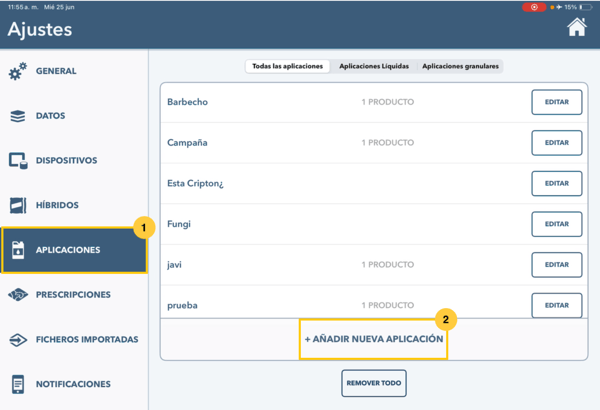Click 1 PRODUCTO label in Barbecho row
The image size is (600, 410).
pos(388,102)
